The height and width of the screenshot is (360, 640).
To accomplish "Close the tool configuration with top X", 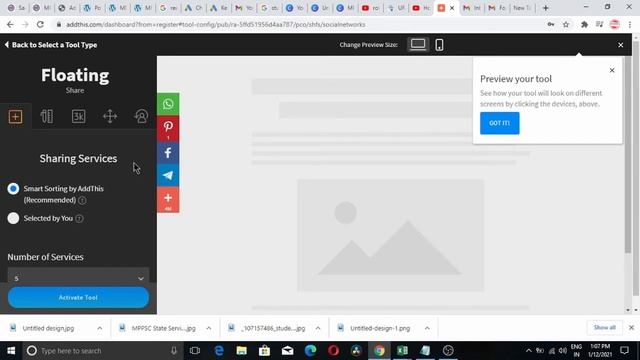I will click(620, 45).
